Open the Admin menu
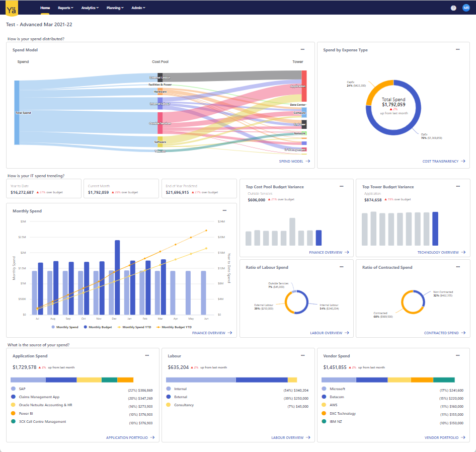Screen dimensions: 476x452 (x=138, y=8)
